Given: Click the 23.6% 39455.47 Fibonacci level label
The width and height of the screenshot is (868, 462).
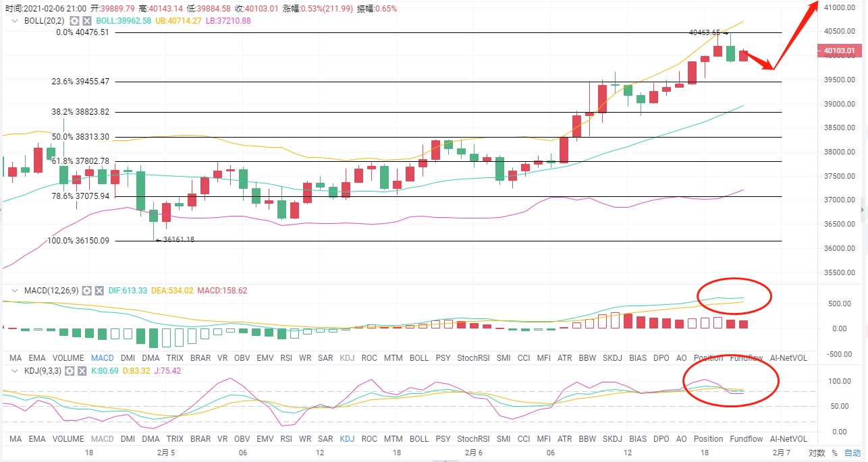Looking at the screenshot, I should [x=80, y=81].
